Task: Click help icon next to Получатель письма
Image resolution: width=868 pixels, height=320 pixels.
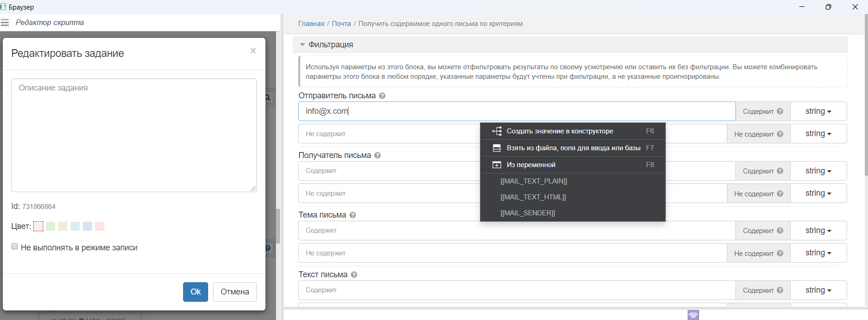Action: (378, 156)
